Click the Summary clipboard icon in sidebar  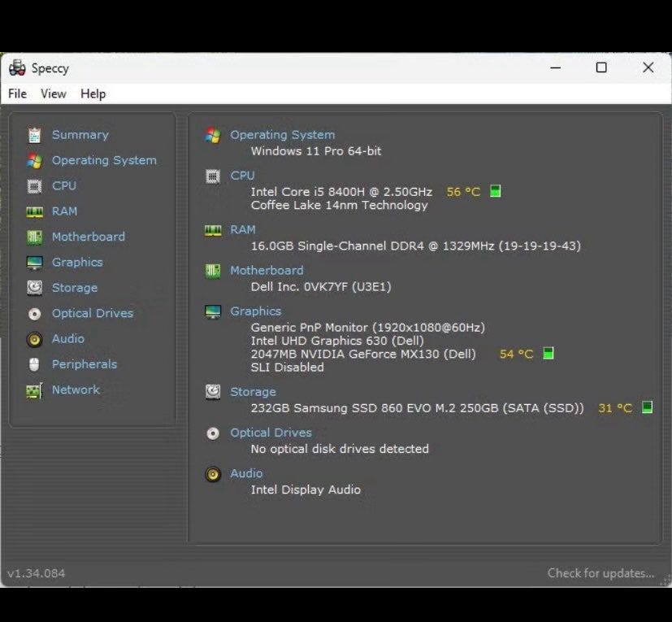[34, 135]
